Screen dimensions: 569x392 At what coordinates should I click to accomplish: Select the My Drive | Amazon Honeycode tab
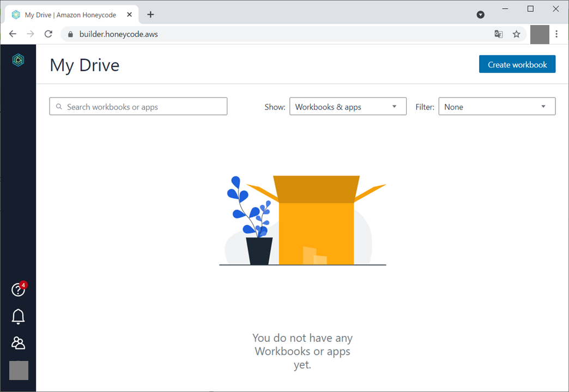click(71, 15)
